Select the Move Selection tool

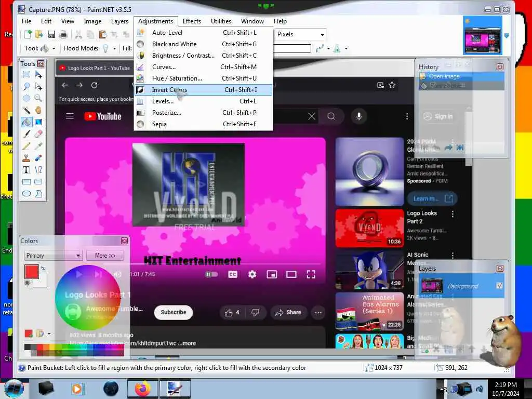[38, 86]
